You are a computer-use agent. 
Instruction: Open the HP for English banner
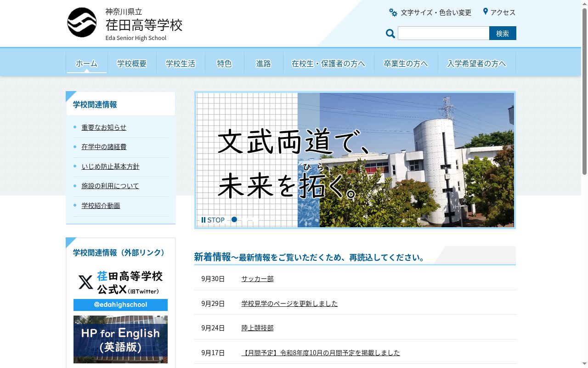click(x=120, y=339)
